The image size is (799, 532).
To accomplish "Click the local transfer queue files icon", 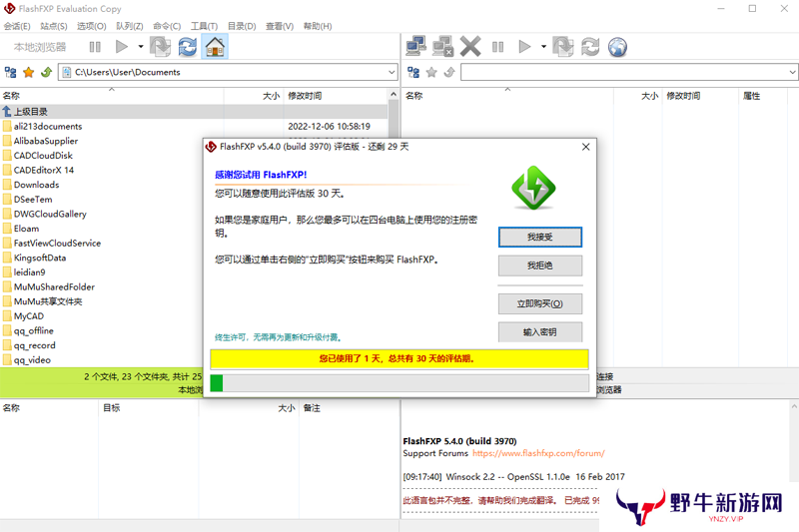I will [160, 47].
